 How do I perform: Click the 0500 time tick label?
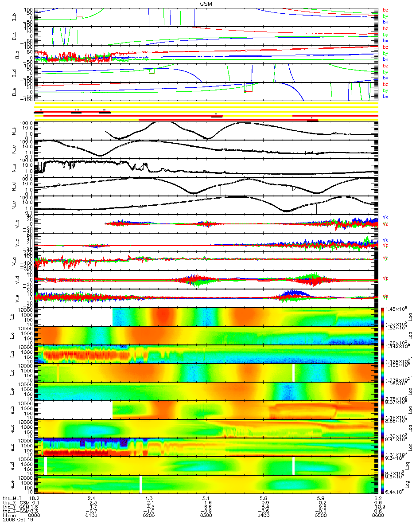(x=320, y=515)
